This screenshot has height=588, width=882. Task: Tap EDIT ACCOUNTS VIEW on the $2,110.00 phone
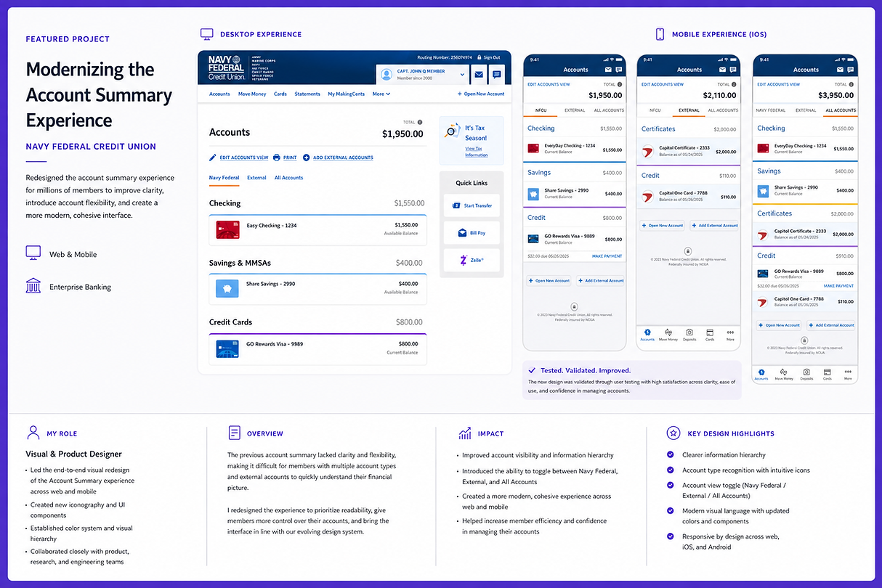click(663, 84)
